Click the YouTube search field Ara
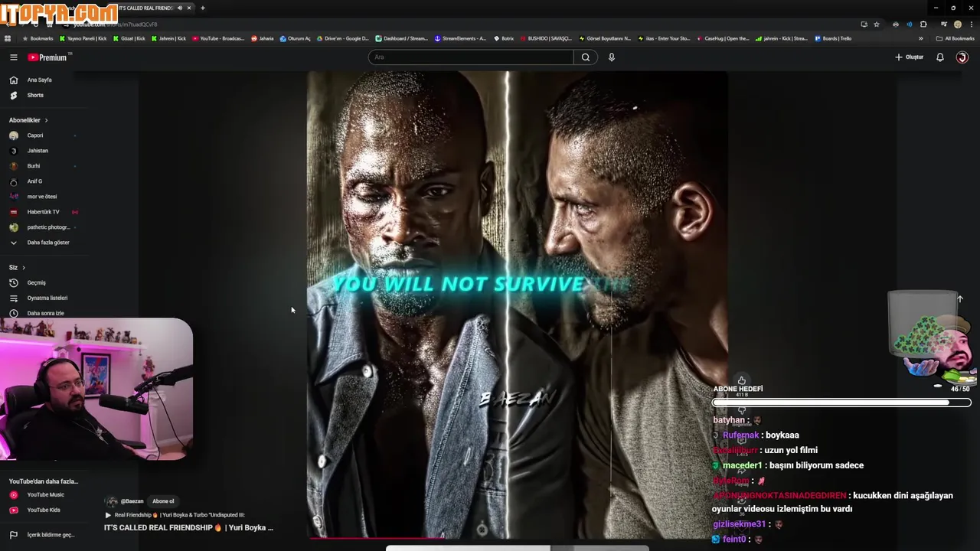Screen dimensions: 980x551 pyautogui.click(x=470, y=57)
